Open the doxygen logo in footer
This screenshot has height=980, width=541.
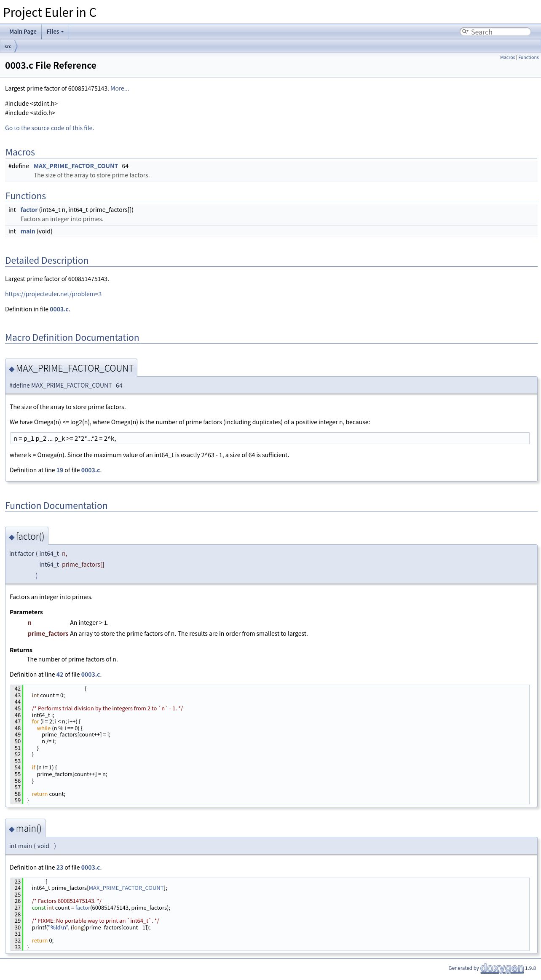(502, 968)
